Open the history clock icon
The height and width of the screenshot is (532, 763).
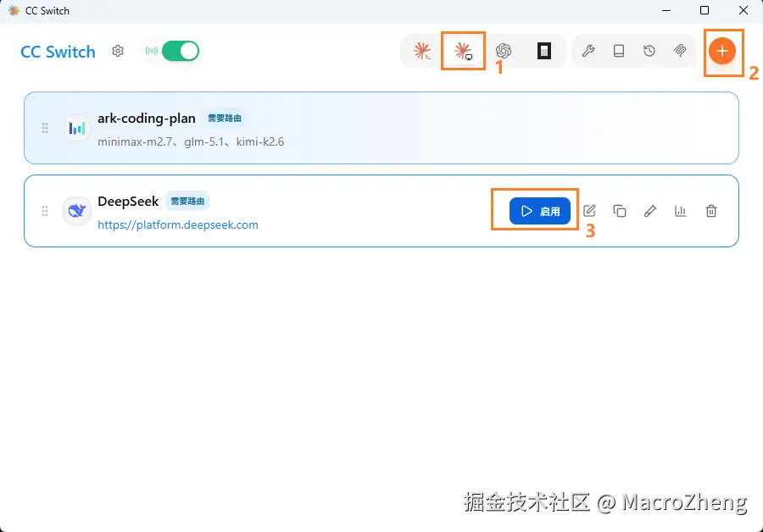coord(649,51)
